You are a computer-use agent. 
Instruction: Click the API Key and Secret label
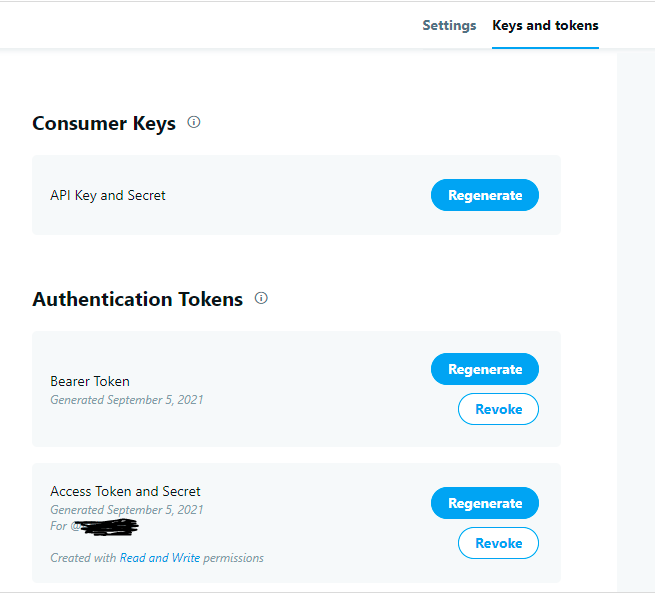[108, 195]
